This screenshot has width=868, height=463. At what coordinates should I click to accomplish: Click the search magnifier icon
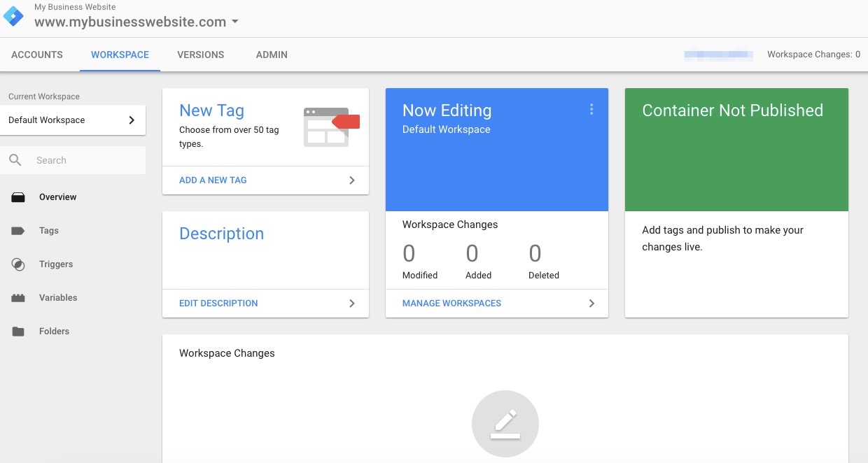click(x=15, y=160)
